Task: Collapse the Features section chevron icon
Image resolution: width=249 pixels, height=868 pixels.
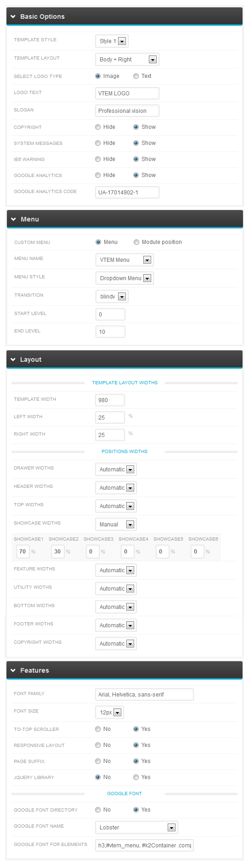Action: pos(13,670)
